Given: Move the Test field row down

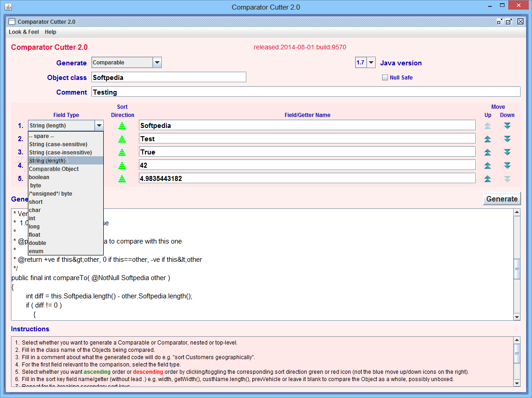Looking at the screenshot, I should pos(507,139).
